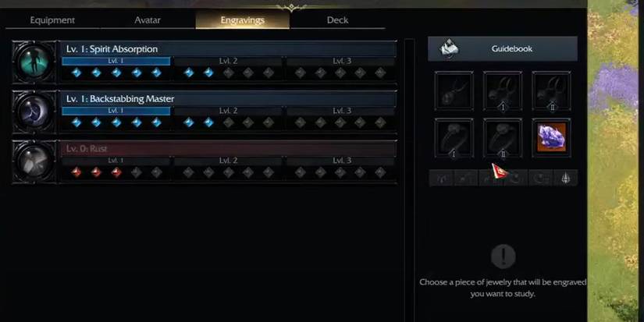Click the Lvl. 2 bar of Backstabbing Master
Screen dimensions: 644x322
229,111
